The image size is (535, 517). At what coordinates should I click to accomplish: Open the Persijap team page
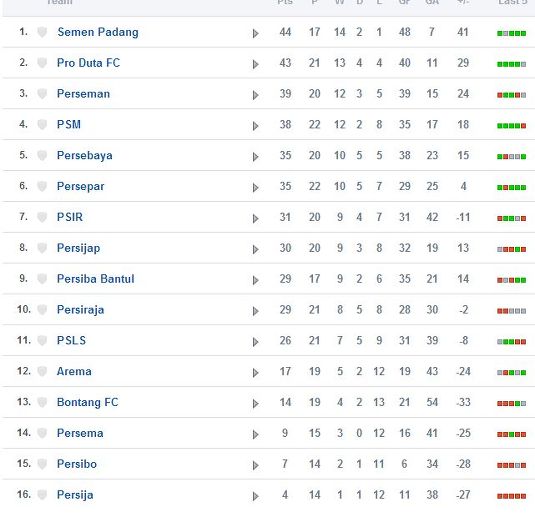tap(78, 248)
